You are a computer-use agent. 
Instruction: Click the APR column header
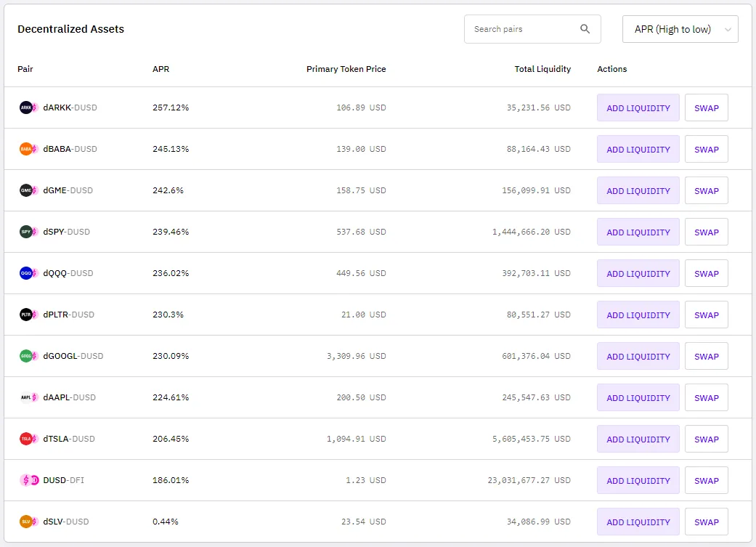(160, 69)
